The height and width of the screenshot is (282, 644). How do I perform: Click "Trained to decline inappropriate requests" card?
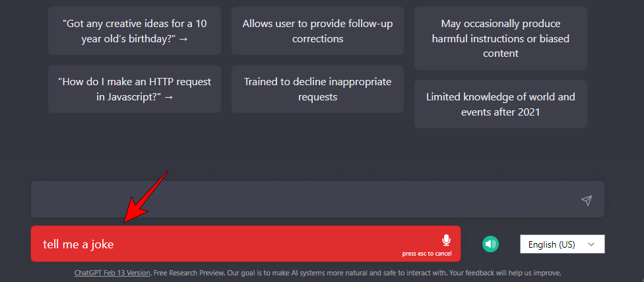[317, 89]
